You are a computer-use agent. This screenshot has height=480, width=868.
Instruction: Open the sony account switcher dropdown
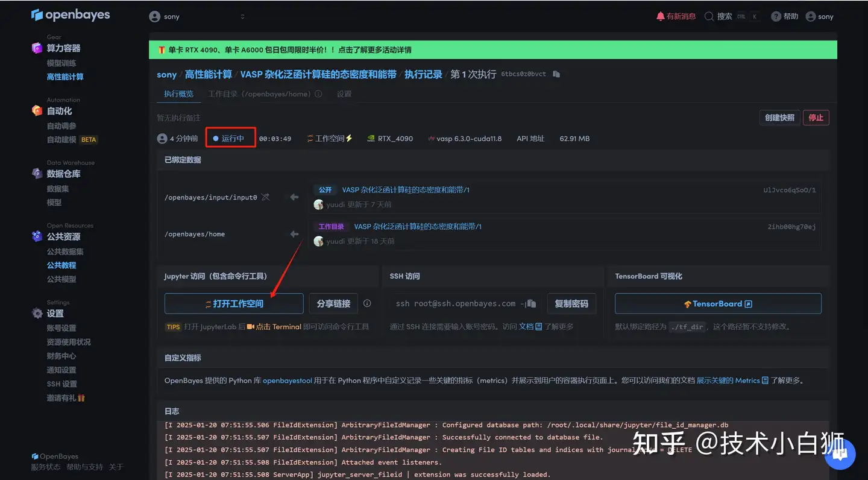coord(197,16)
